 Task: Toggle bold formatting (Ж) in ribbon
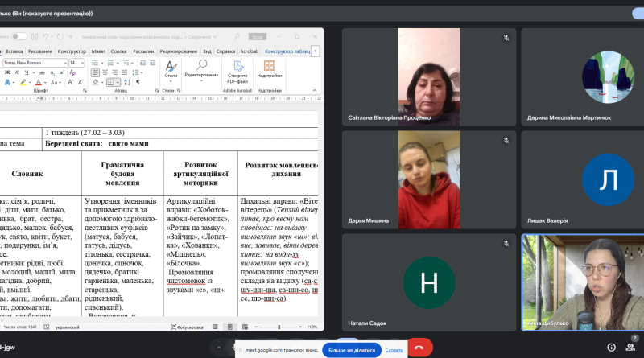[7, 72]
